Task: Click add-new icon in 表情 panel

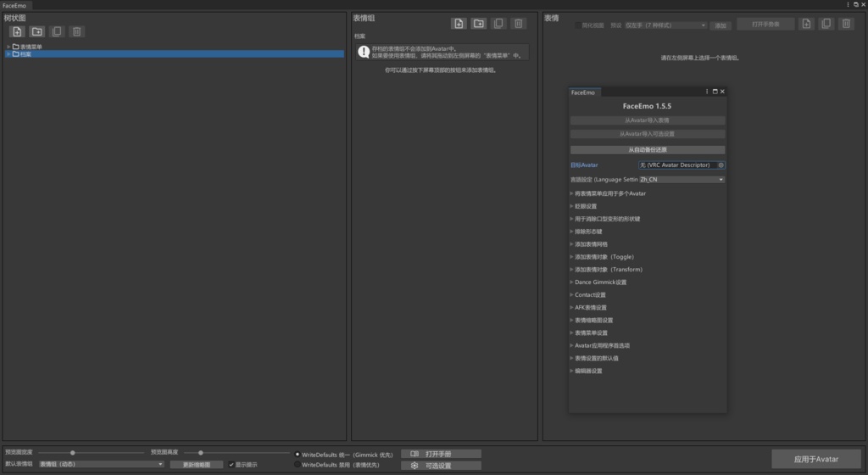Action: pyautogui.click(x=807, y=24)
